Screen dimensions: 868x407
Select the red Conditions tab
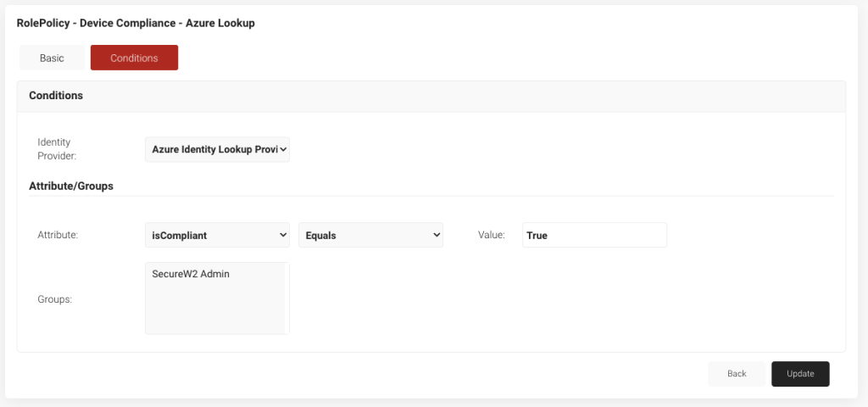click(134, 58)
